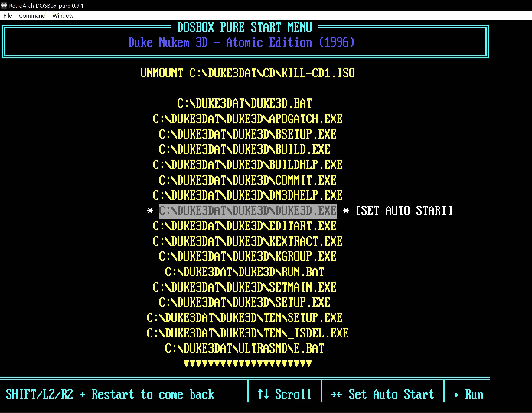Click the RetroArch icon in title bar
532x413 pixels.
[4, 5]
